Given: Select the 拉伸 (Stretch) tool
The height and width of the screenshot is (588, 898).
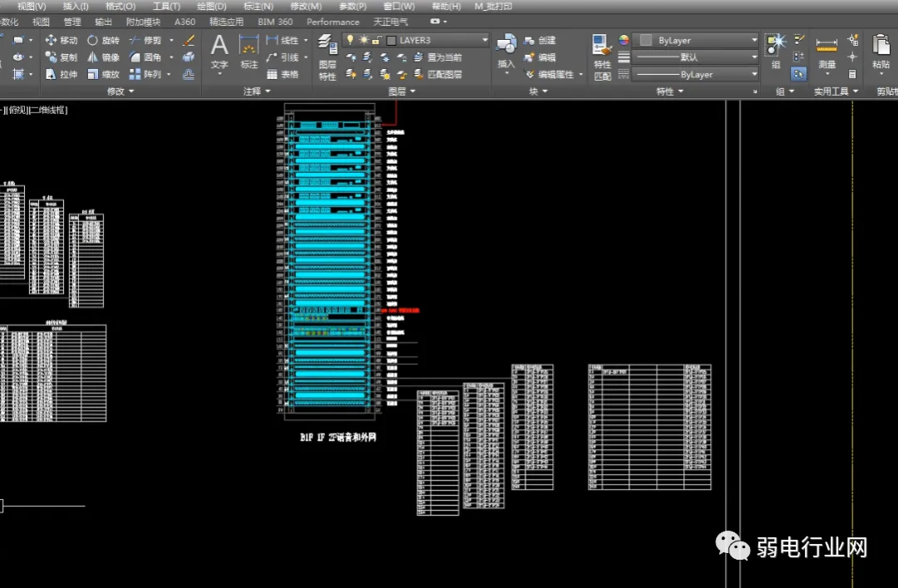Looking at the screenshot, I should pos(62,75).
